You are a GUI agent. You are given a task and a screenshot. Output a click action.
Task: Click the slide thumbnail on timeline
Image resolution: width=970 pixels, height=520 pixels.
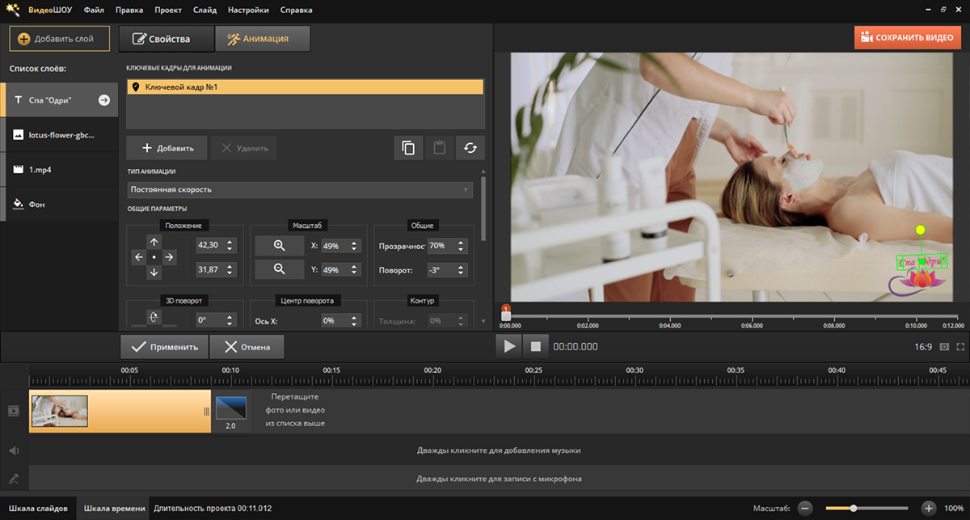point(59,411)
